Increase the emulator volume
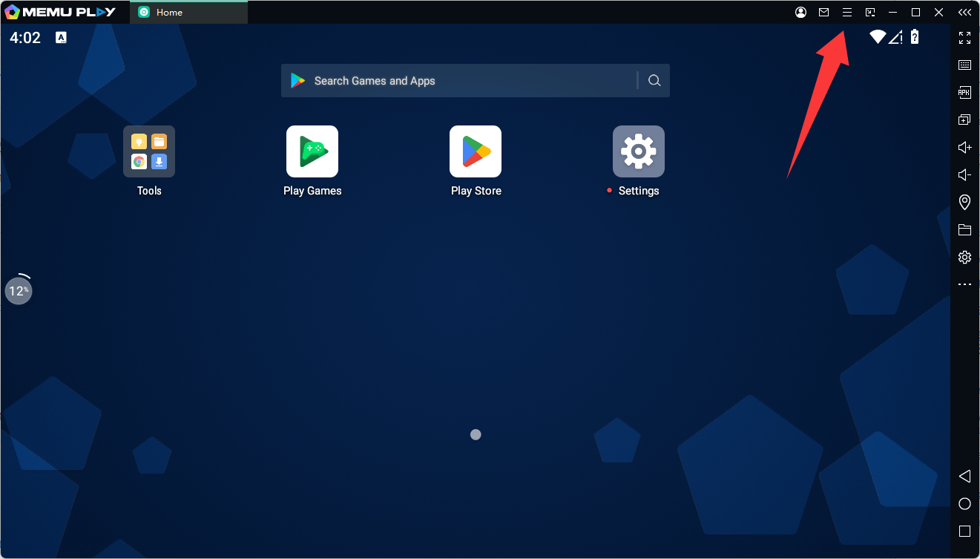 964,148
